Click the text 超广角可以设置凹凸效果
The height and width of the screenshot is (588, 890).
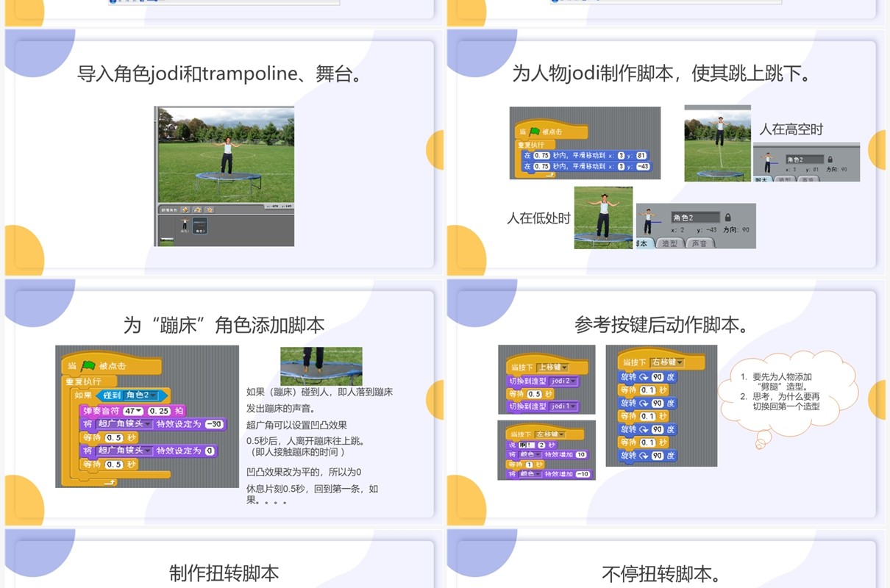point(296,425)
